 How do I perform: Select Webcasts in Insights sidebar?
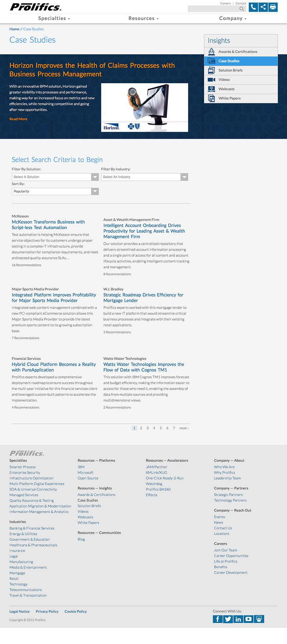[x=226, y=89]
